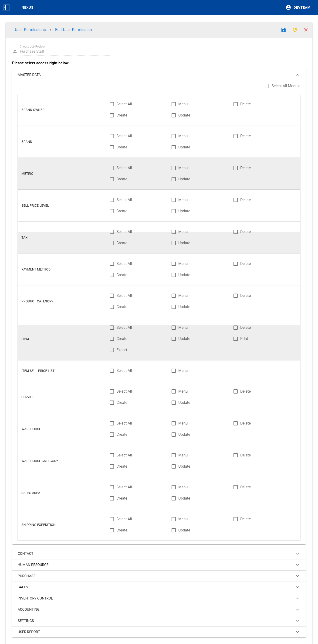Click the NEXUS app title
This screenshot has width=318, height=644.
point(27,7)
